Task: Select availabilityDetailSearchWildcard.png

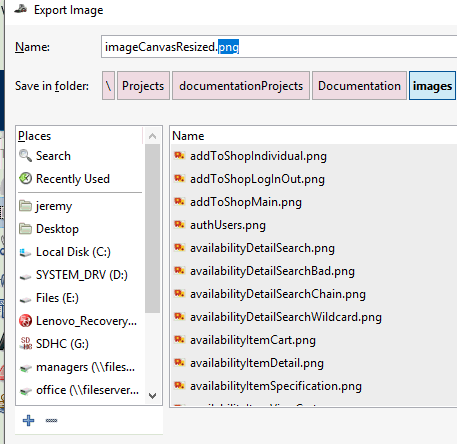Action: 286,317
